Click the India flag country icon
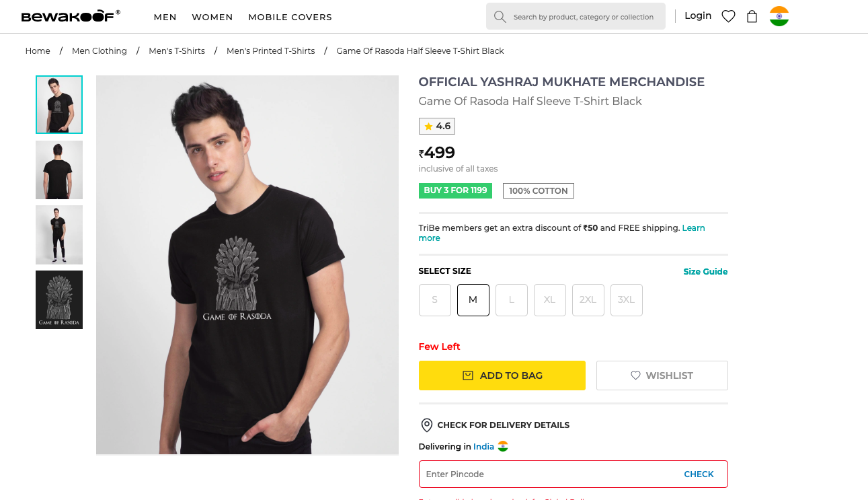This screenshot has height=500, width=868. 779,16
